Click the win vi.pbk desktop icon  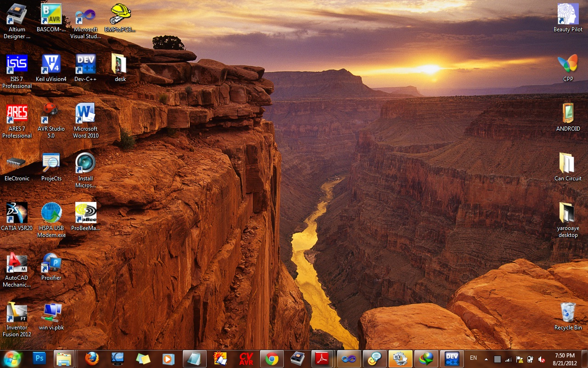point(51,316)
